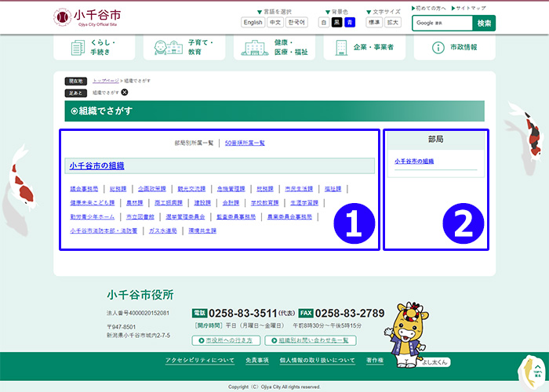Go to トップページ breadcrumb link
Viewport: 549px width, 392px height.
click(x=106, y=81)
